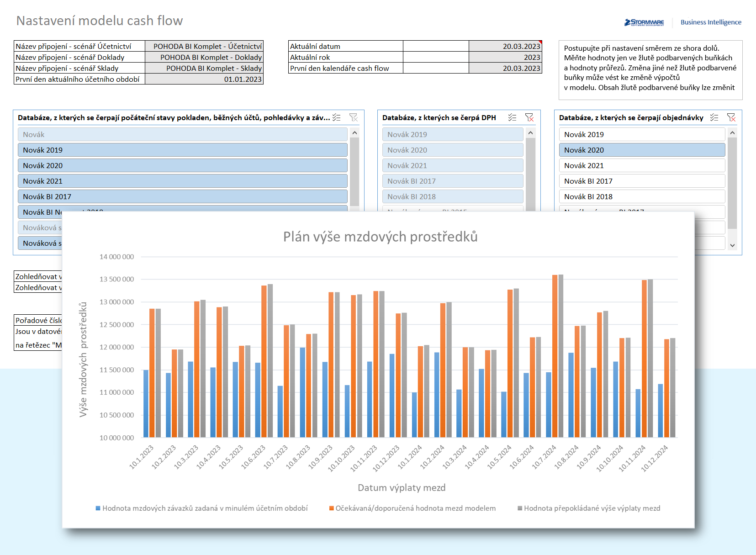Click the orange bar for 10.7.2024
Image resolution: width=756 pixels, height=555 pixels.
[555, 356]
